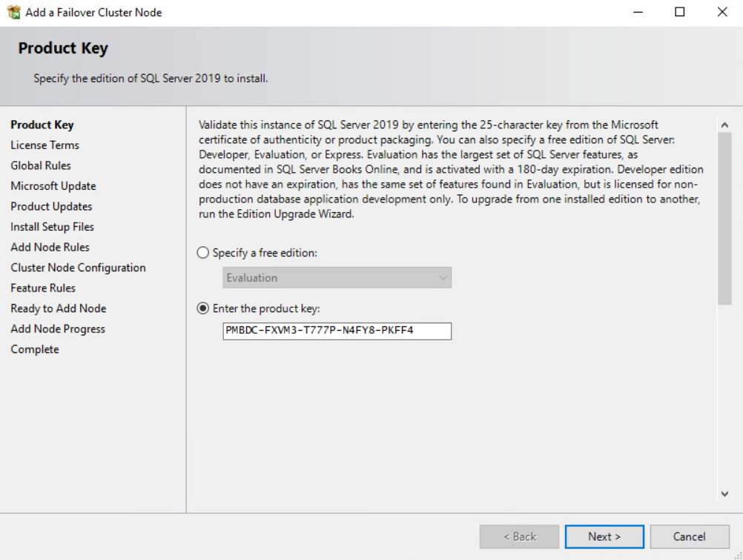743x560 pixels.
Task: Click the vertical scrollbar thumb
Action: pos(724,219)
